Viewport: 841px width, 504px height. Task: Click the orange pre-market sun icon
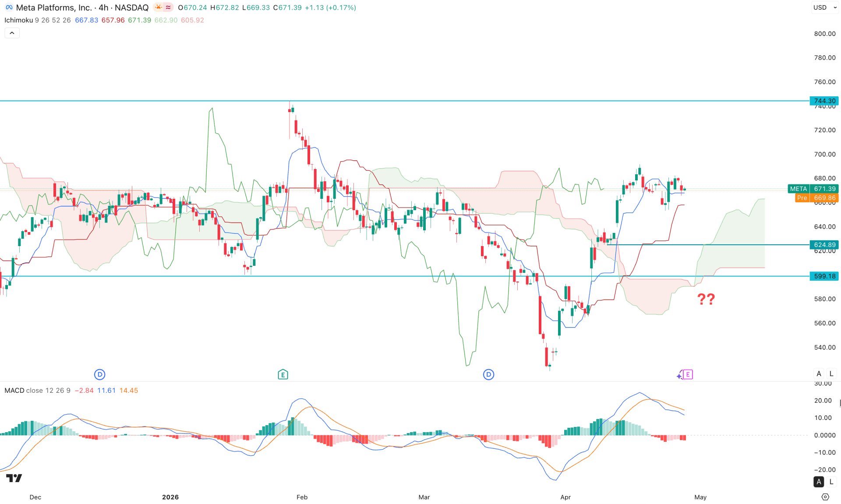(x=158, y=7)
